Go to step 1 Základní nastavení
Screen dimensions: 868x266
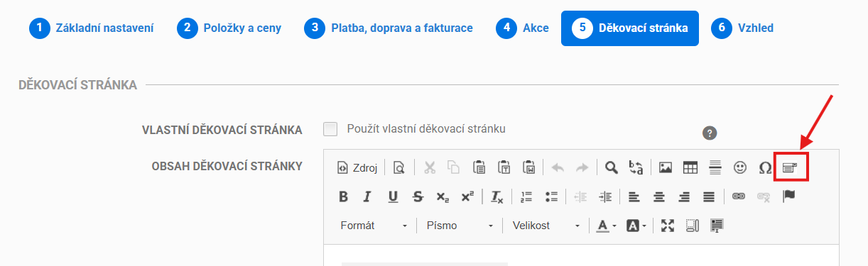pos(92,28)
